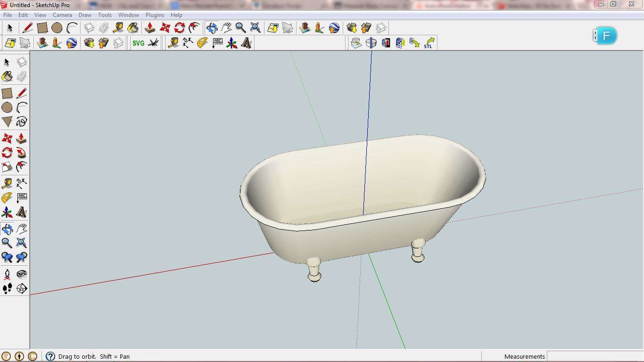Select the Pencil tool in top toolbar row
The width and height of the screenshot is (644, 362).
(x=27, y=28)
